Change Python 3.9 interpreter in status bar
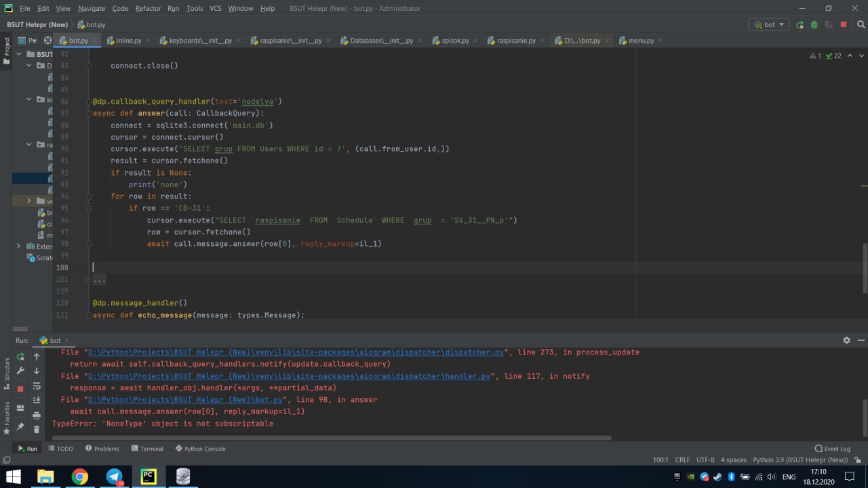The image size is (868, 488). (x=800, y=460)
